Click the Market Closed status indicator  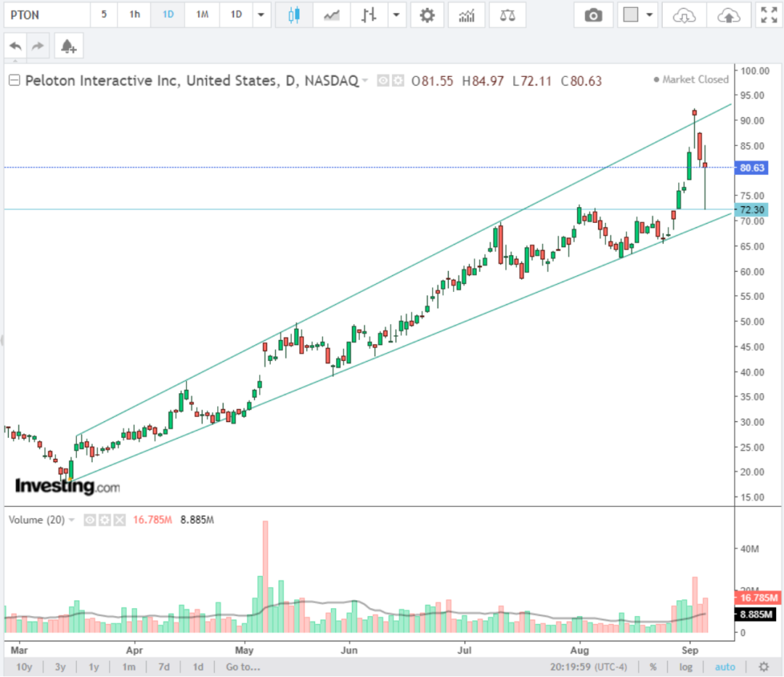690,80
